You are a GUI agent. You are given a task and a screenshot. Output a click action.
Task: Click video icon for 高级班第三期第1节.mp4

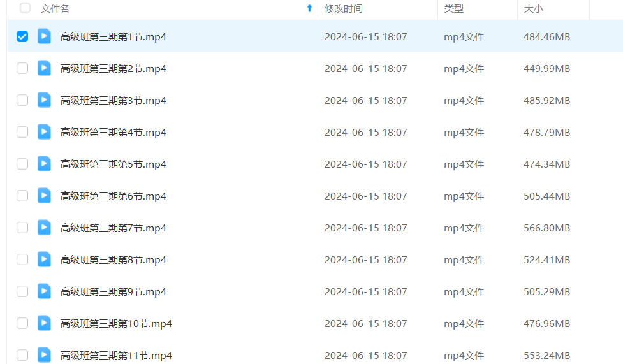point(44,36)
